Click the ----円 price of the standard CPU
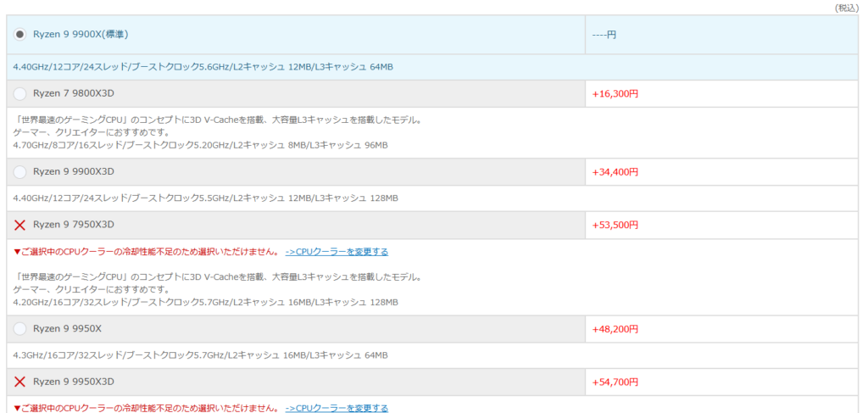This screenshot has width=868, height=413. click(x=605, y=35)
